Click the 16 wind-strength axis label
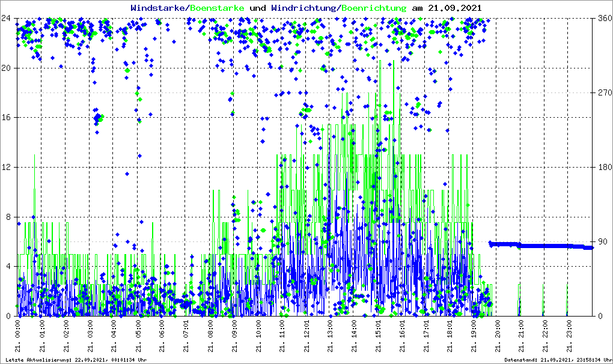Image resolution: width=613 pixels, height=364 pixels. click(5, 118)
